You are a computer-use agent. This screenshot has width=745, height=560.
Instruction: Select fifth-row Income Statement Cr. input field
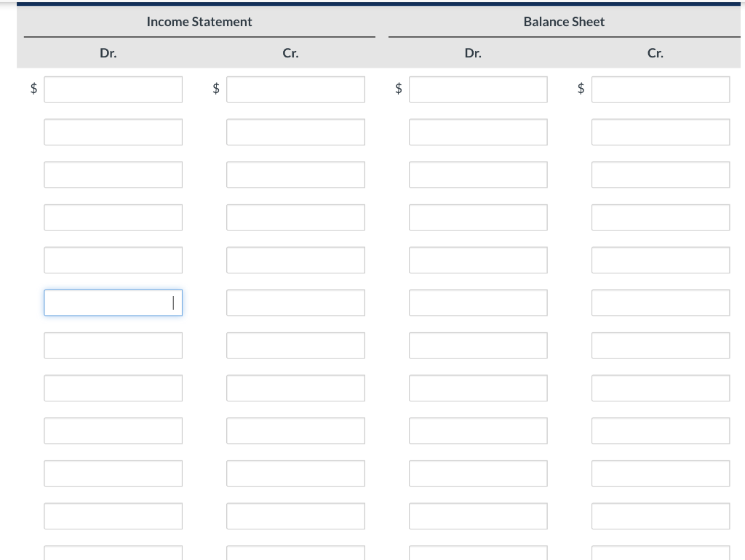[x=295, y=260]
